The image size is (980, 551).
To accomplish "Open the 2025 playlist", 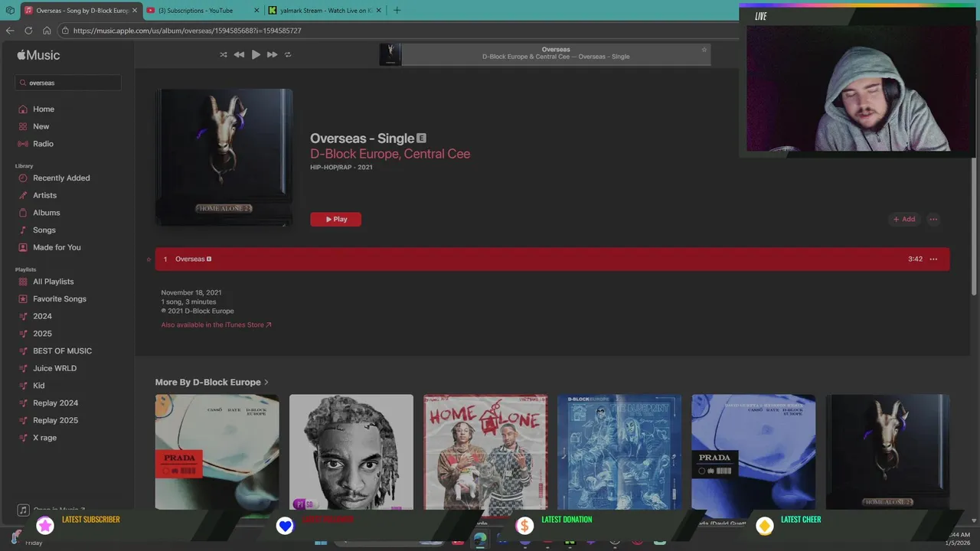I will click(x=42, y=334).
